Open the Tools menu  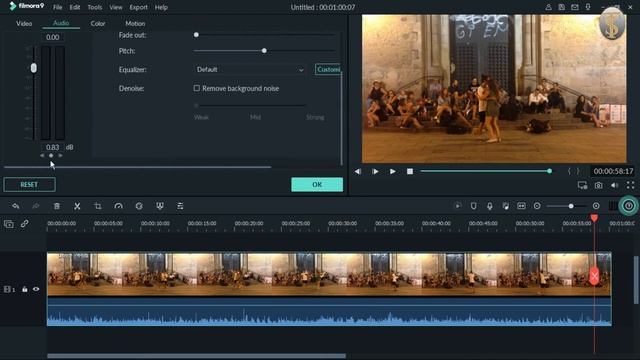95,7
